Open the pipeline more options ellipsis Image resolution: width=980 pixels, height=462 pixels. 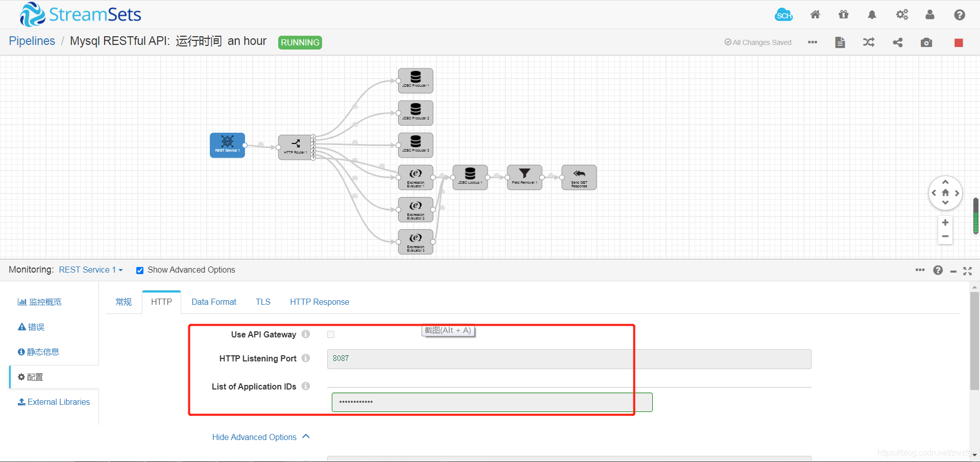(813, 42)
